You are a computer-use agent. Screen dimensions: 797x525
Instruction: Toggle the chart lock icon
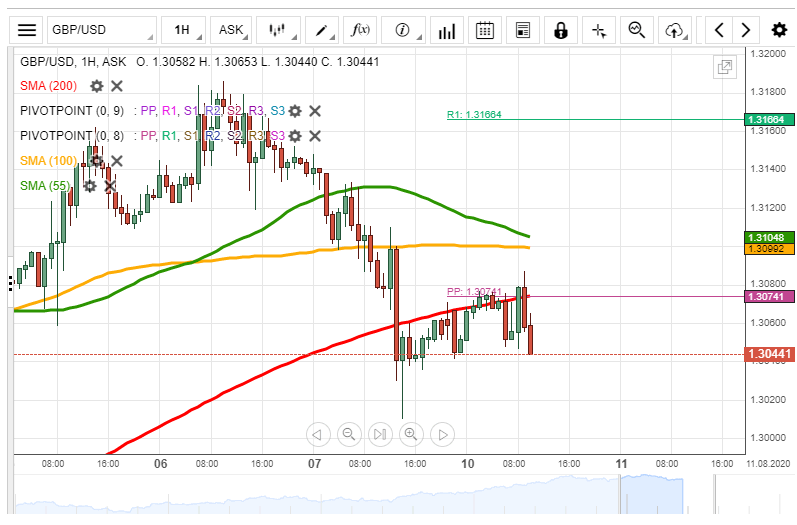click(x=561, y=30)
